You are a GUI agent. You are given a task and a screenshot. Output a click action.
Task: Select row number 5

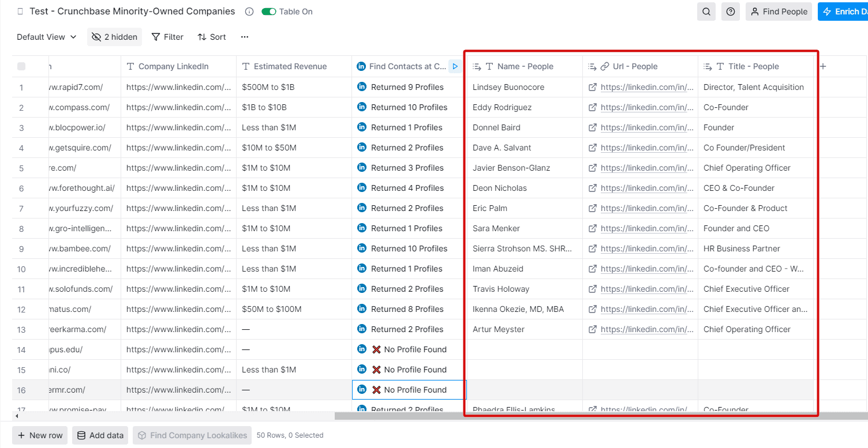coord(21,168)
